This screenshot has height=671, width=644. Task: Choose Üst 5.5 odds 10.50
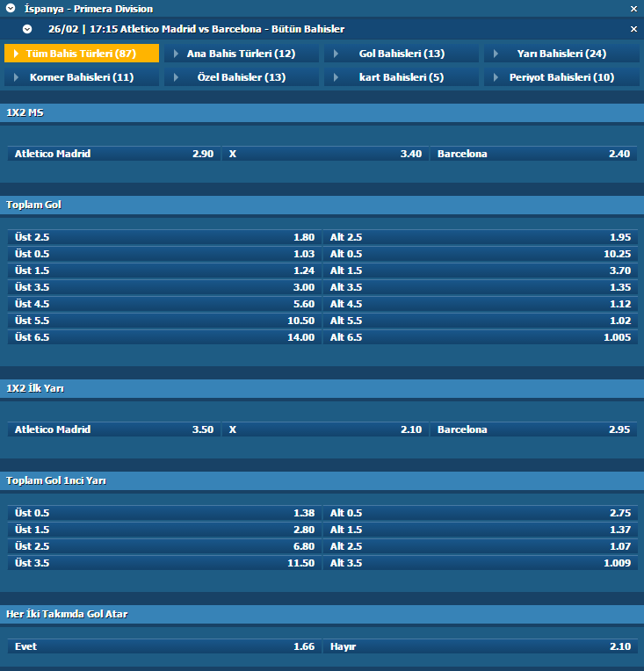click(164, 321)
